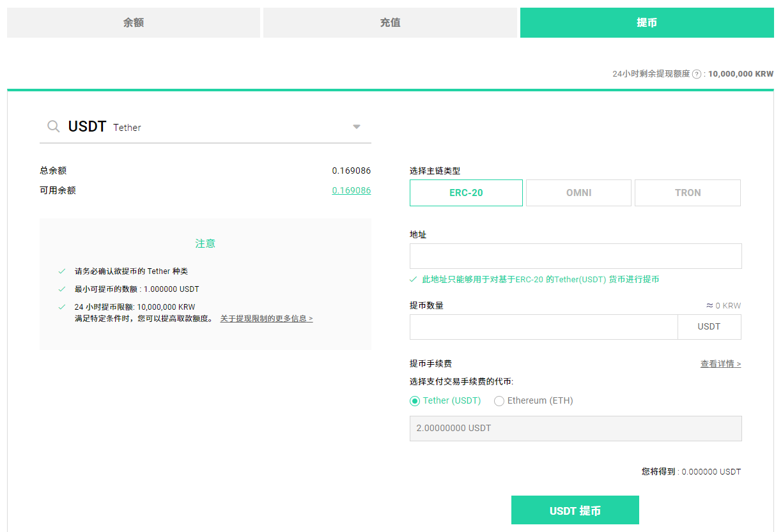
Task: Click the 提币手续费 label
Action: click(431, 363)
